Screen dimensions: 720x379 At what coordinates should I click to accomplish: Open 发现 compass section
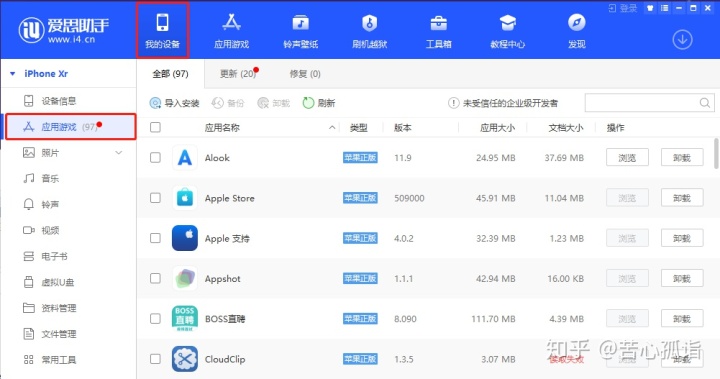coord(577,30)
